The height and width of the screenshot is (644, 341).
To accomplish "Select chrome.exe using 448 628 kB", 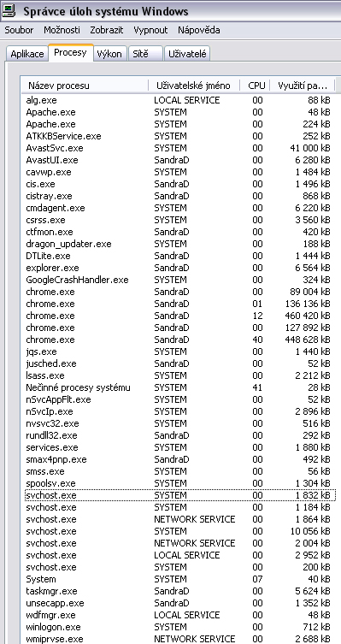I will (180, 340).
